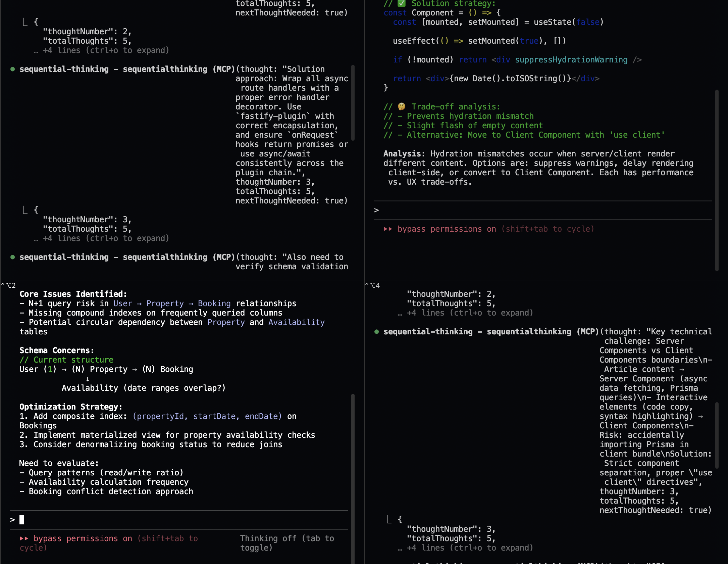Click the scrollbar of the top-left pane
Screen dimensions: 728x564
(x=353, y=102)
